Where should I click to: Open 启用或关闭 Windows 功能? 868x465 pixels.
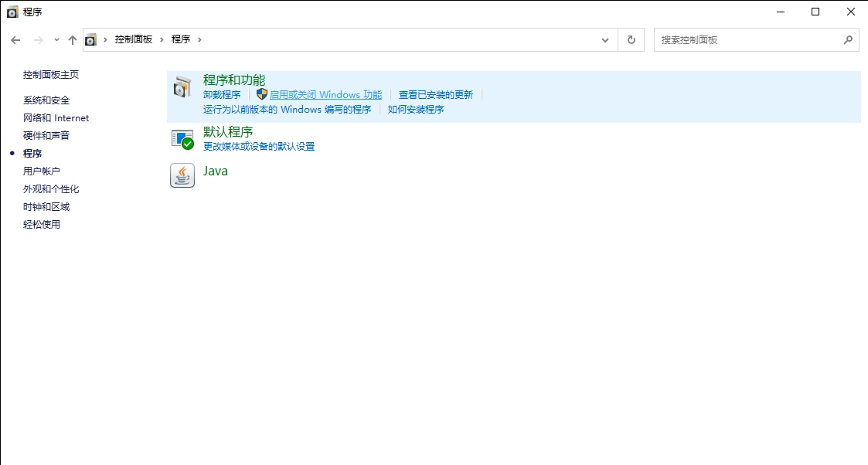click(x=328, y=94)
